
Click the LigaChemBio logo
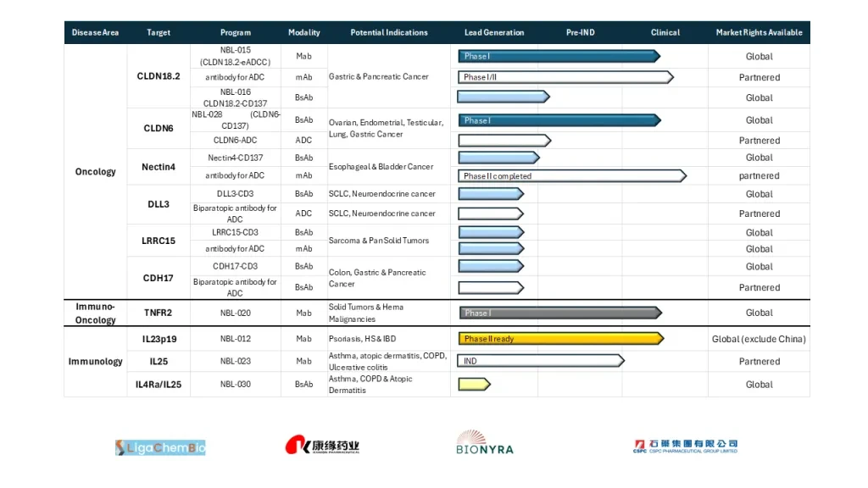coord(160,447)
